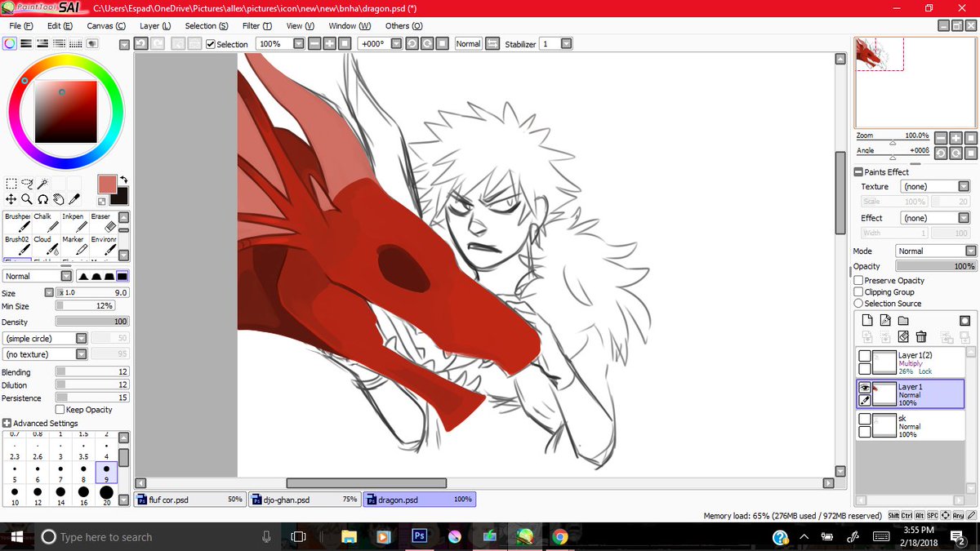Show the Layer1(2) layer
This screenshot has width=980, height=551.
864,355
